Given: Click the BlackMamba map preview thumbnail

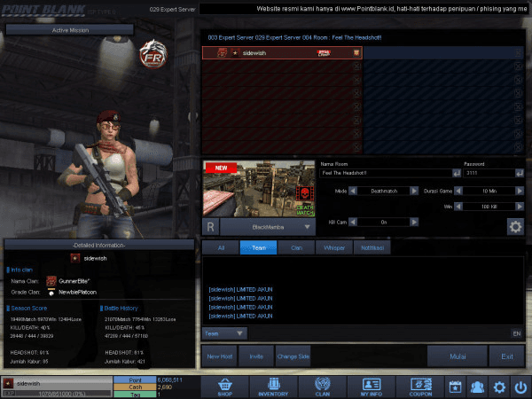Looking at the screenshot, I should click(259, 189).
